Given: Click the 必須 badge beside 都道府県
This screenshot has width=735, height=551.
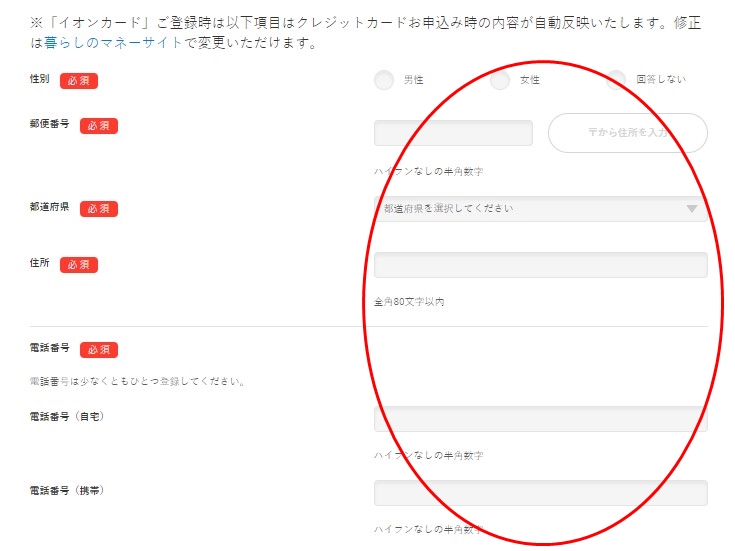Looking at the screenshot, I should (99, 209).
